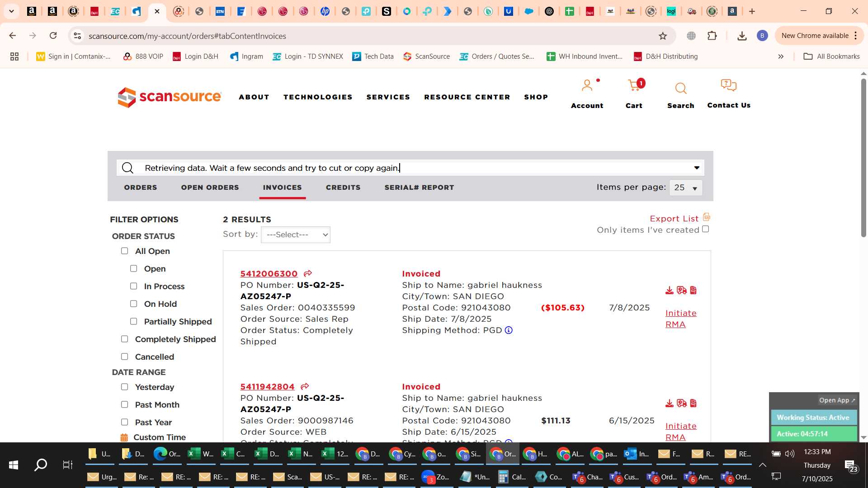Check the Yesterday date range
868x488 pixels.
tap(124, 387)
